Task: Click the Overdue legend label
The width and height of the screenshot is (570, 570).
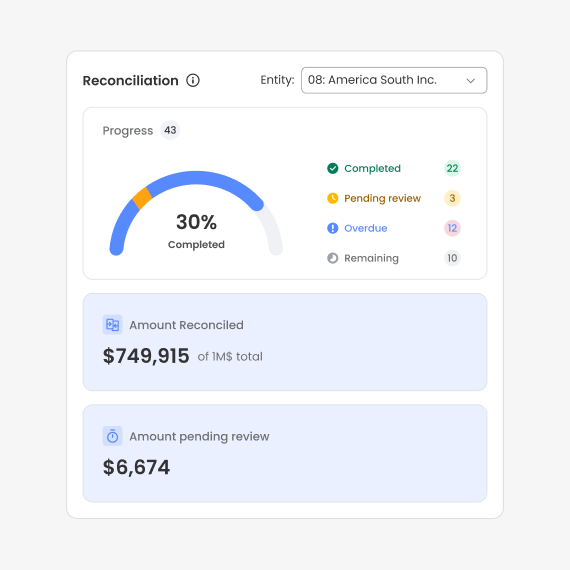Action: point(366,228)
